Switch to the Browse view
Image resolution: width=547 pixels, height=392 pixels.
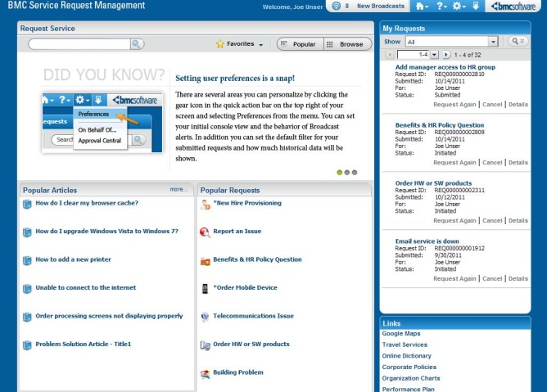345,44
